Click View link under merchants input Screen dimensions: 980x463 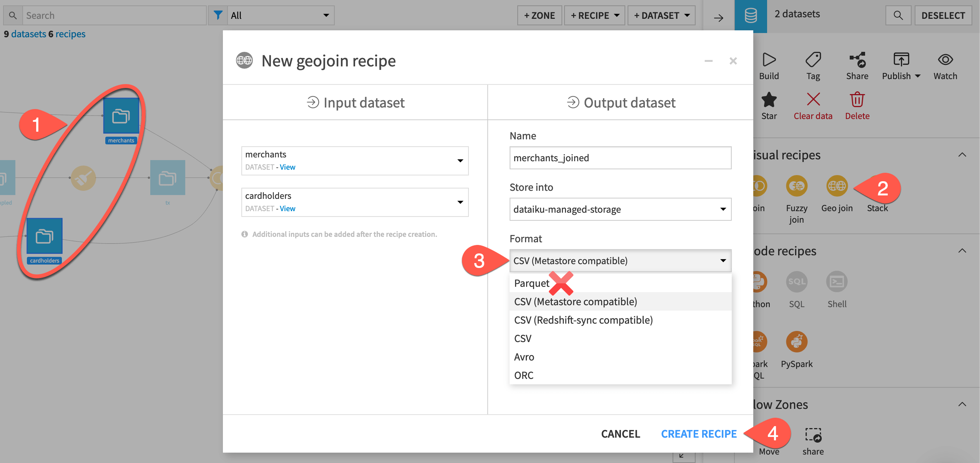[287, 167]
